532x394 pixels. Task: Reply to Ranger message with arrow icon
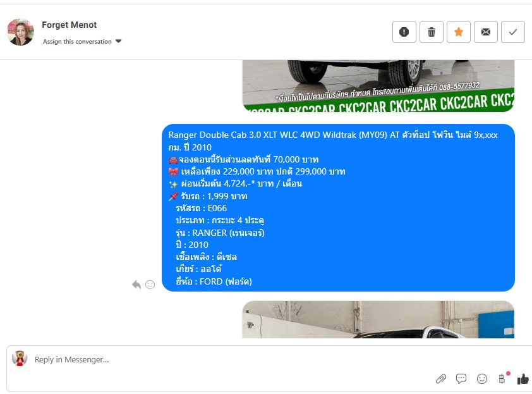click(x=136, y=285)
